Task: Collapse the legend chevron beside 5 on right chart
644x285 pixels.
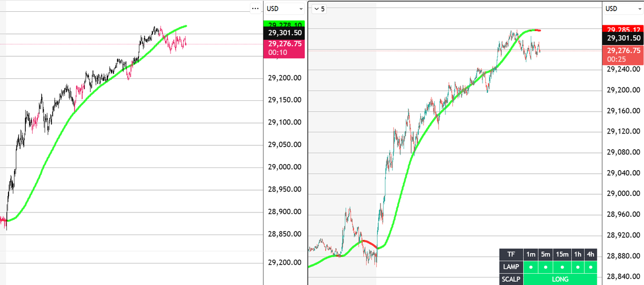Action: coord(316,9)
